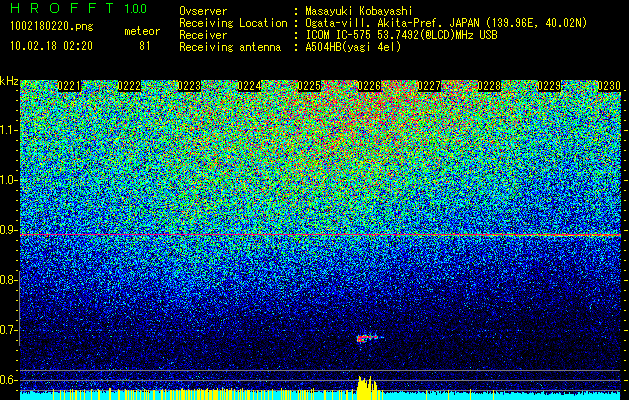Select the filename 1002180220.png
This screenshot has height=400, width=629.
(52, 26)
